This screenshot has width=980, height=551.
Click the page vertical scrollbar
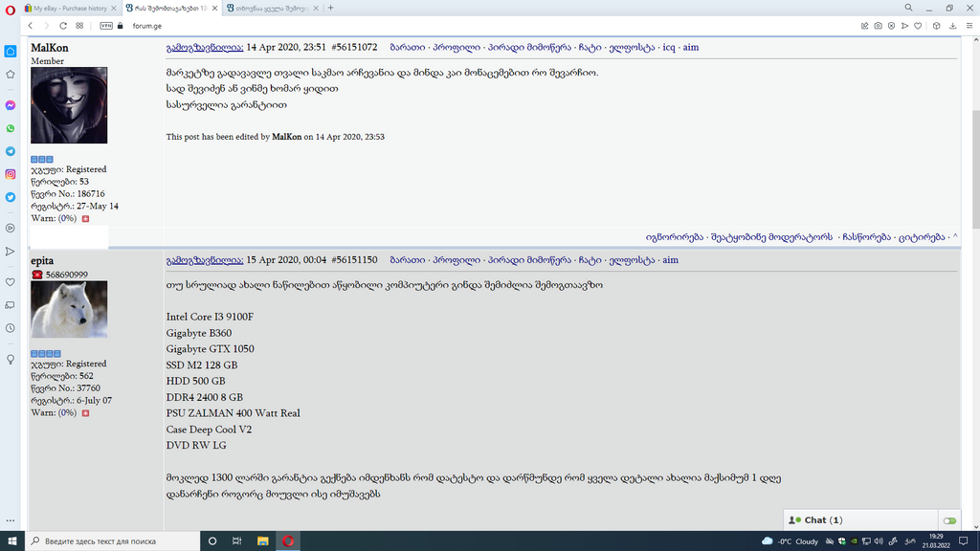pyautogui.click(x=975, y=168)
